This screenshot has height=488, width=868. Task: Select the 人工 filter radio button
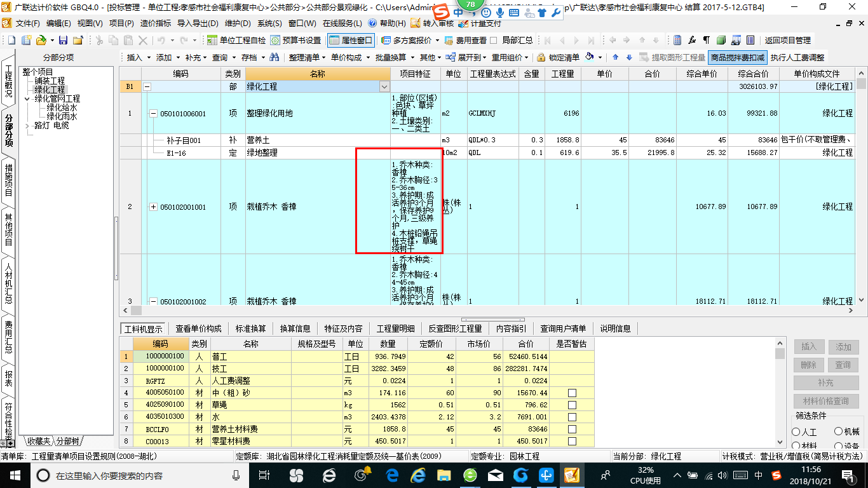pyautogui.click(x=796, y=432)
